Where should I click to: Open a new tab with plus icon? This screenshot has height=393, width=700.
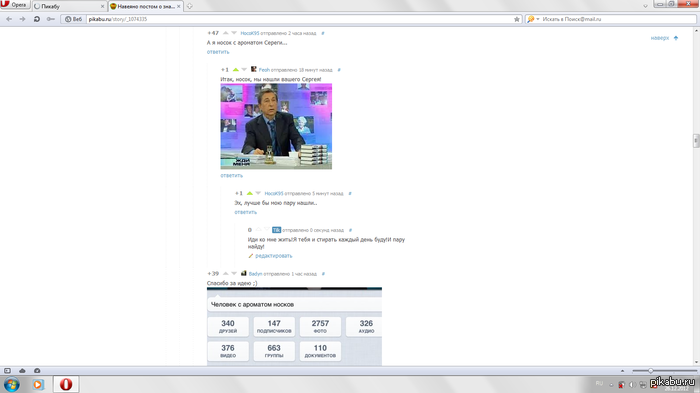point(189,6)
